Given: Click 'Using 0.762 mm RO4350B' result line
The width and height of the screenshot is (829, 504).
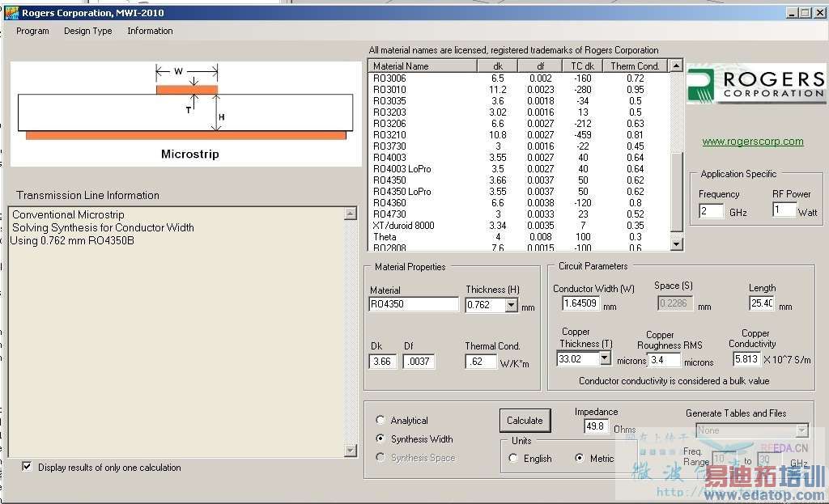Looking at the screenshot, I should [x=72, y=240].
